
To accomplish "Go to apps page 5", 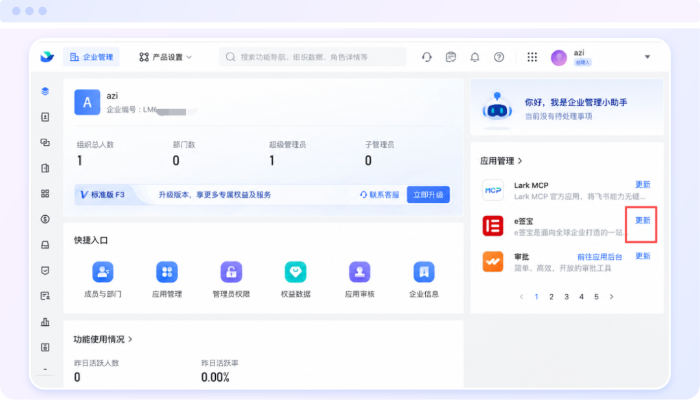I will click(x=596, y=296).
